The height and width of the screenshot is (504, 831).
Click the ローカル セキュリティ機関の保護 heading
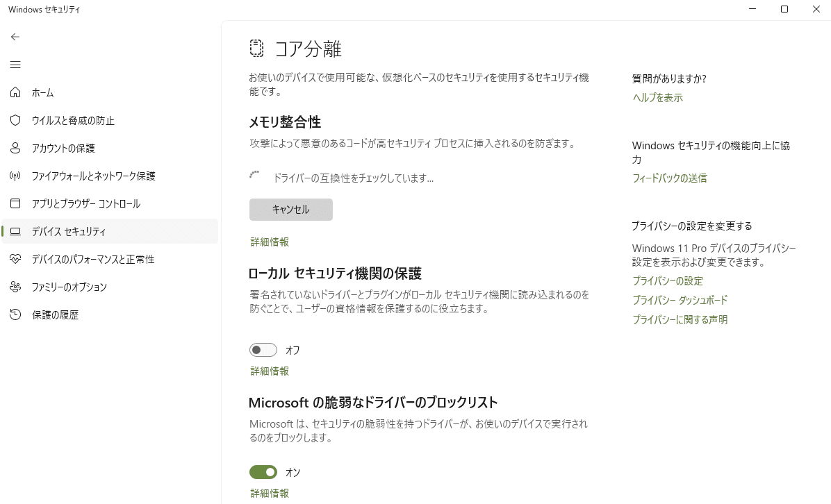tap(335, 274)
